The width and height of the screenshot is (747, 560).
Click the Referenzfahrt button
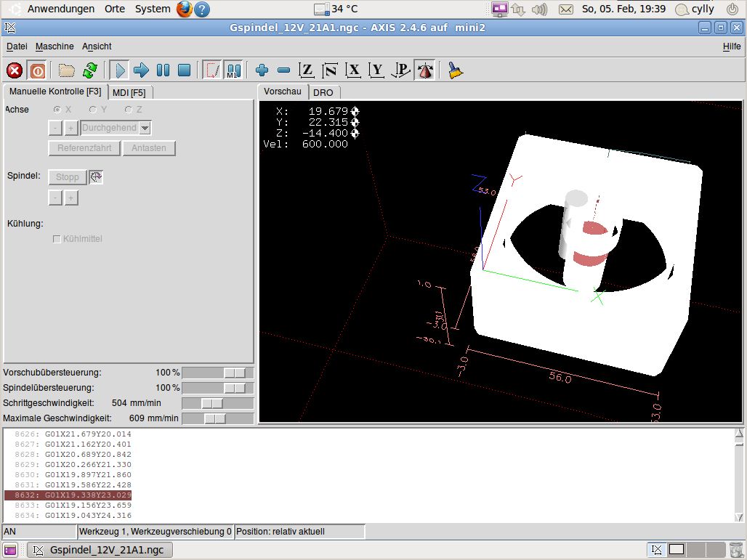click(84, 148)
